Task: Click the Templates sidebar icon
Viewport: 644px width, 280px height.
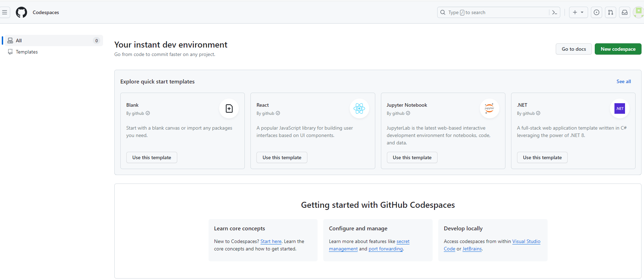Action: pyautogui.click(x=10, y=52)
